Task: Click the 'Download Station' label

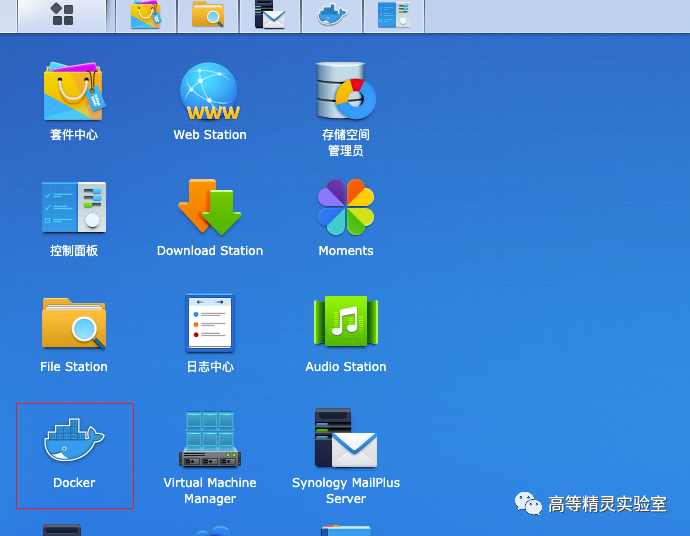Action: (x=210, y=250)
